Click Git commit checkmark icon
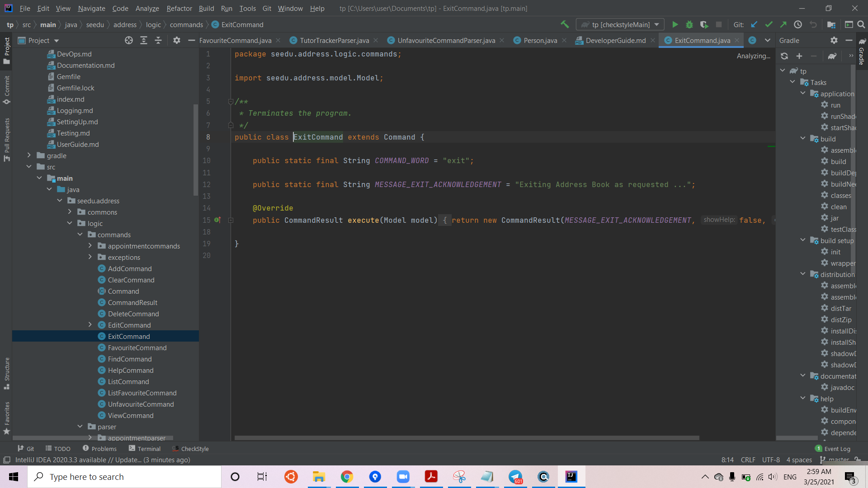Screen dimensions: 868x488 769,24
